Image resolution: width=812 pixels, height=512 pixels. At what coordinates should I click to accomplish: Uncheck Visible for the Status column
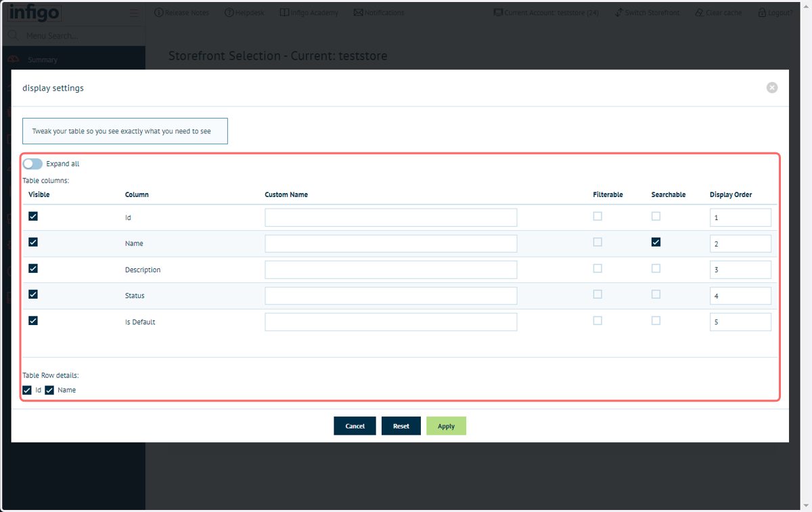(33, 294)
